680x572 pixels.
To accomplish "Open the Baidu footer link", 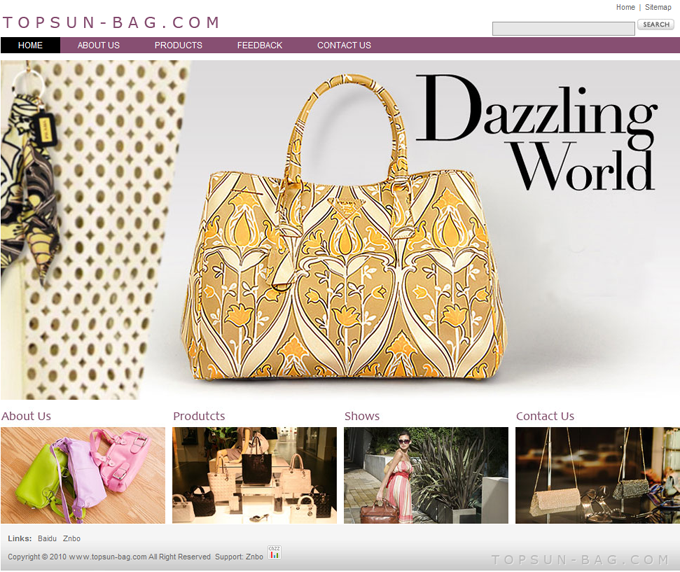I will pos(47,539).
